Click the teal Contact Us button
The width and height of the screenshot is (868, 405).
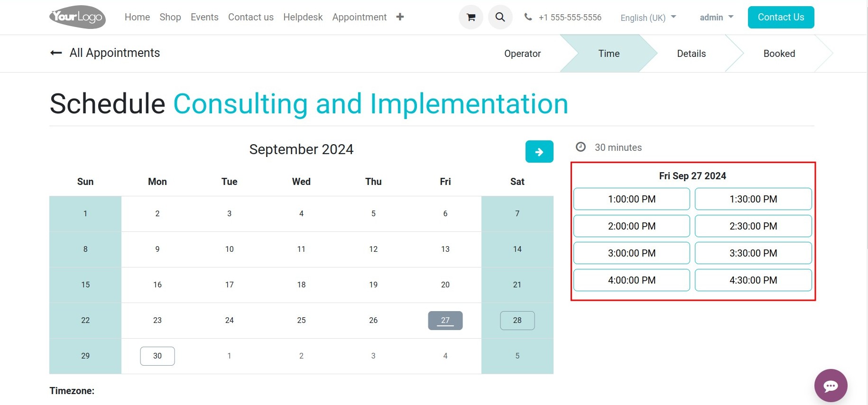tap(781, 17)
